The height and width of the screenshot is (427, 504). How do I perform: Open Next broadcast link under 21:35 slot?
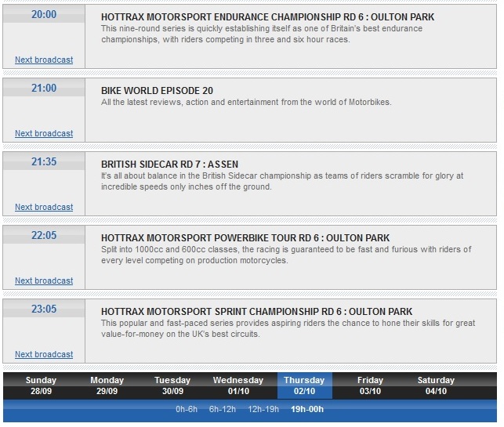click(44, 207)
